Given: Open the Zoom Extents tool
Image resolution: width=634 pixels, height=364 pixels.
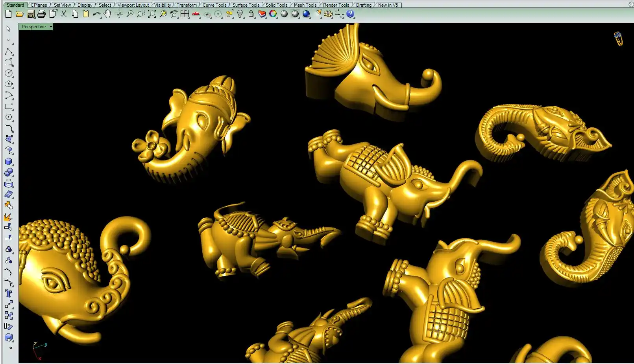Looking at the screenshot, I should point(152,14).
